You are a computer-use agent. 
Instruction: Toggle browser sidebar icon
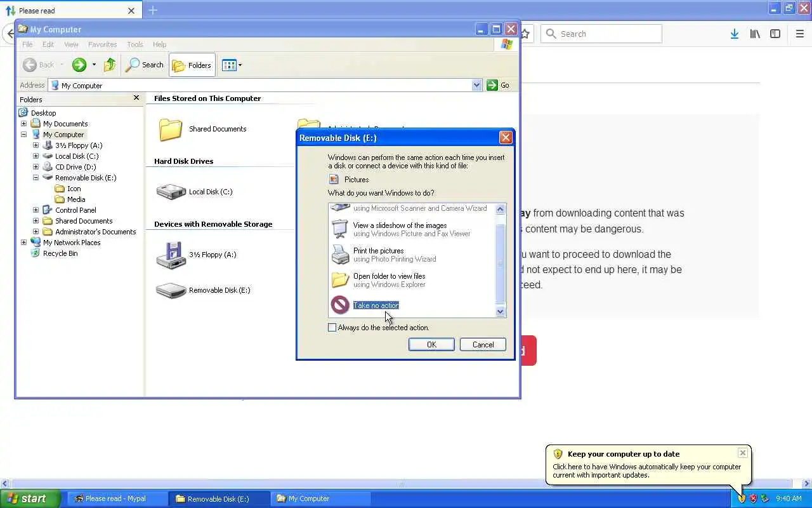coord(775,34)
